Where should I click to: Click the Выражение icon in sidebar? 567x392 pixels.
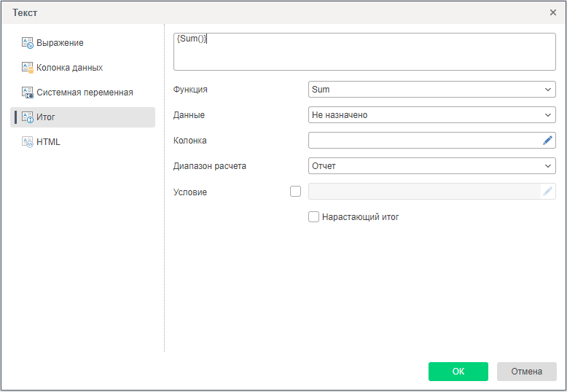28,43
